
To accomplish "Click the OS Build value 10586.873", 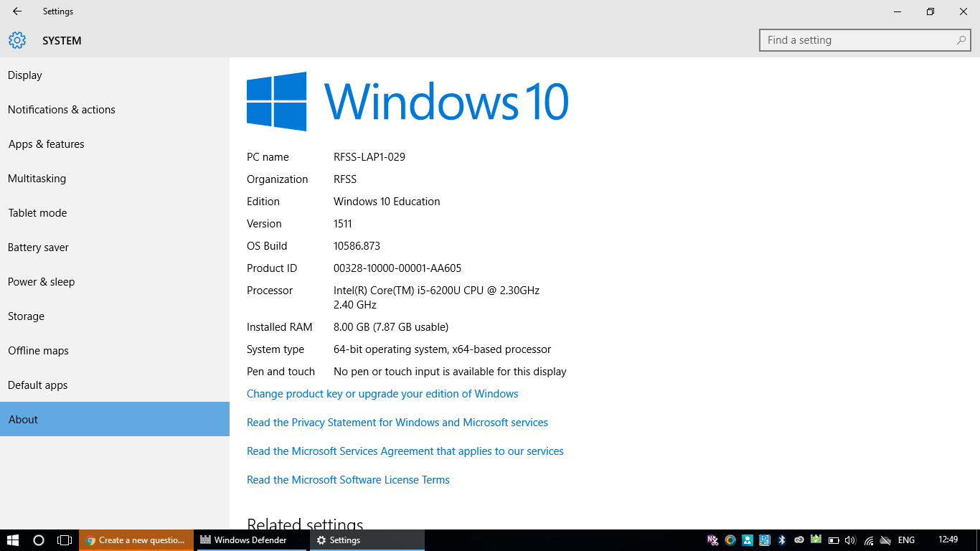I will [357, 245].
